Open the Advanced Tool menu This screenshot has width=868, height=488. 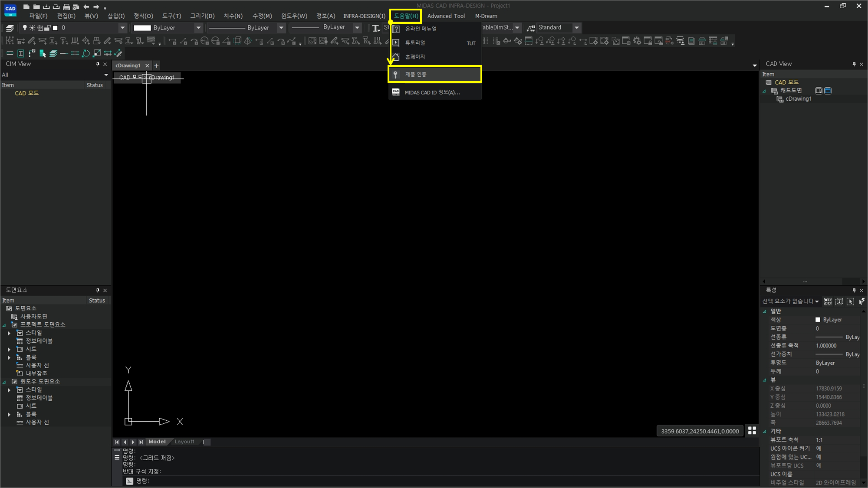pyautogui.click(x=446, y=16)
